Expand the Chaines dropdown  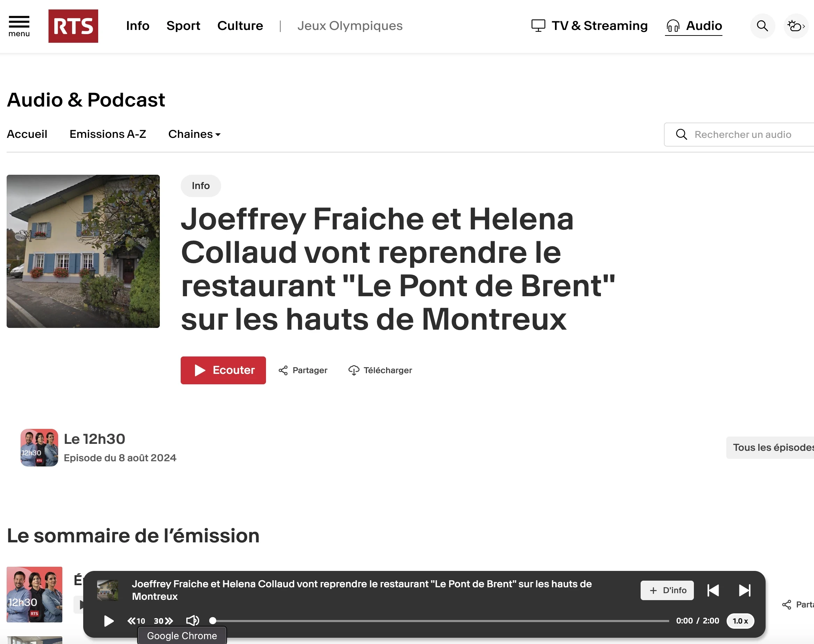pos(194,134)
